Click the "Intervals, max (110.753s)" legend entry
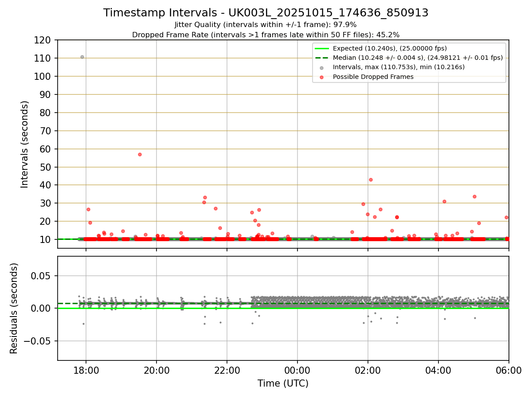 [399, 67]
